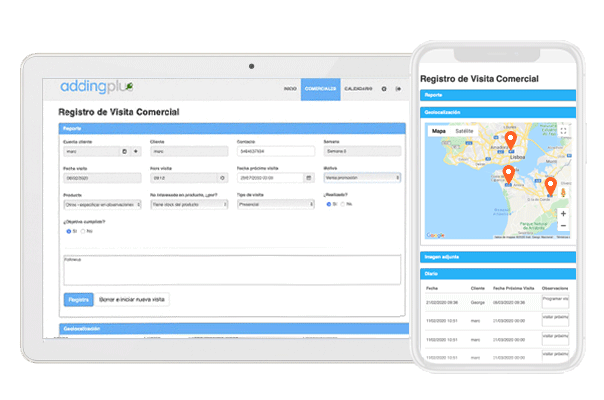
Task: Open the Producto dropdown
Action: pos(102,205)
